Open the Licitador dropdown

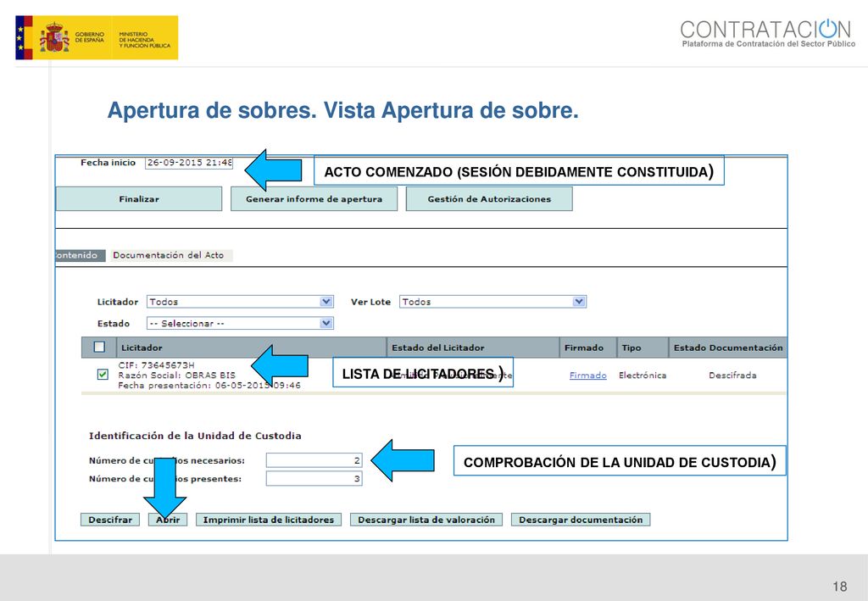[240, 302]
